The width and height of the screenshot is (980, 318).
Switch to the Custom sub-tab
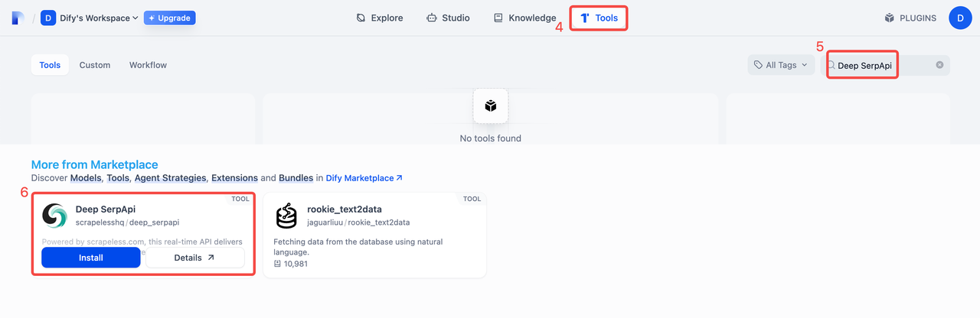95,65
